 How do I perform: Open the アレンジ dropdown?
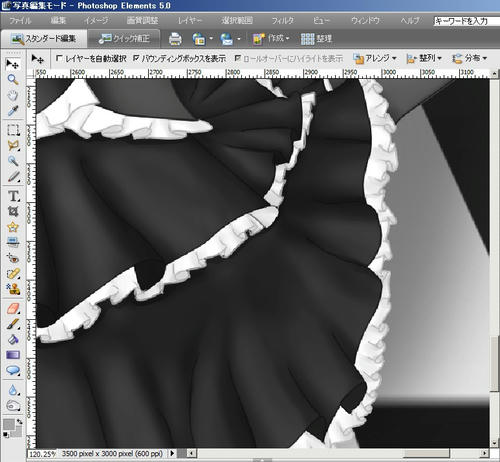375,59
